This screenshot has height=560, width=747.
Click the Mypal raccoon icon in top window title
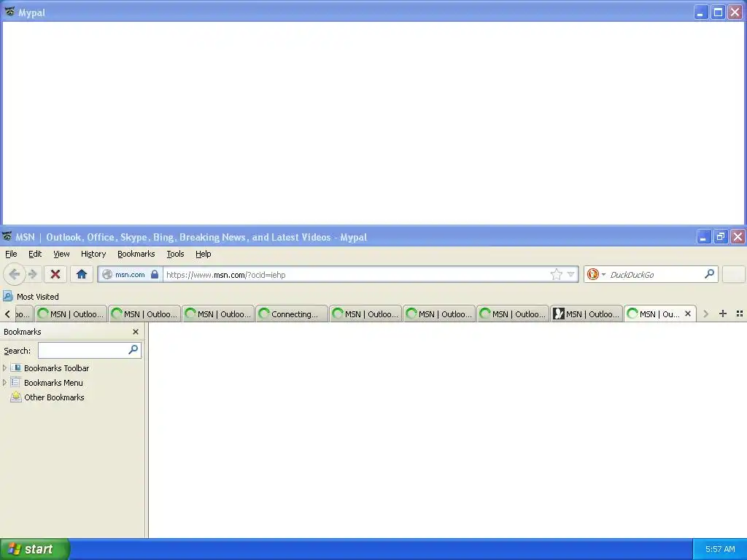coord(9,12)
